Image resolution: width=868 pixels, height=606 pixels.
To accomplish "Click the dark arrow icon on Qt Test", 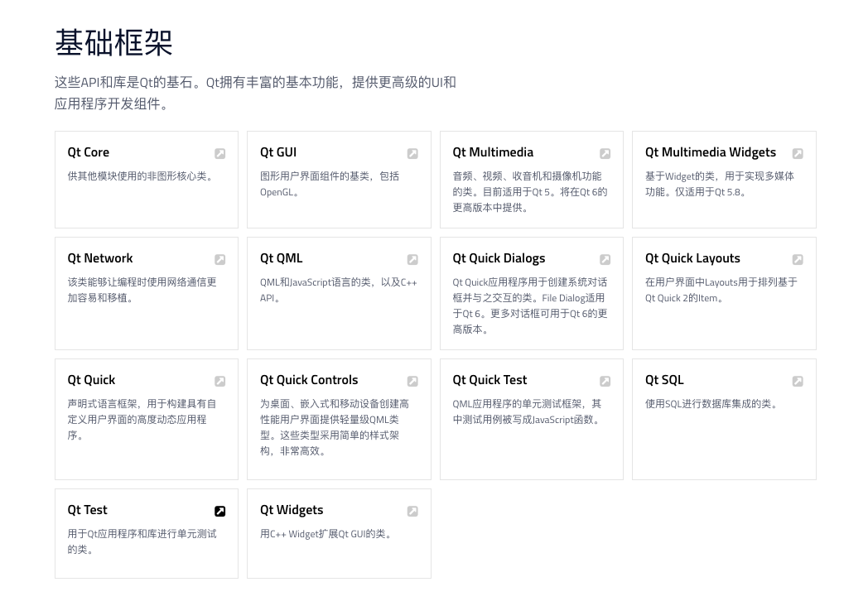I will click(219, 511).
